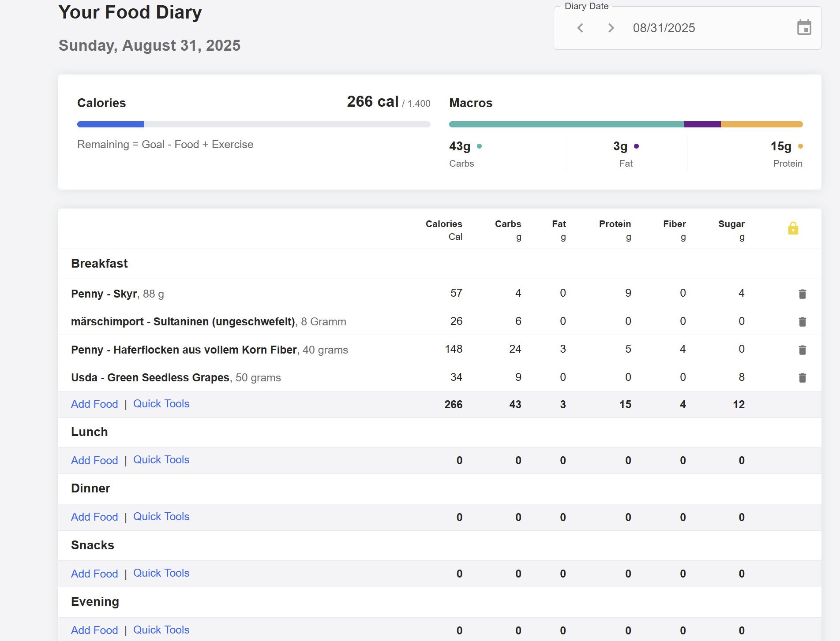Open Quick Tools for Lunch
The width and height of the screenshot is (840, 641).
click(x=161, y=460)
